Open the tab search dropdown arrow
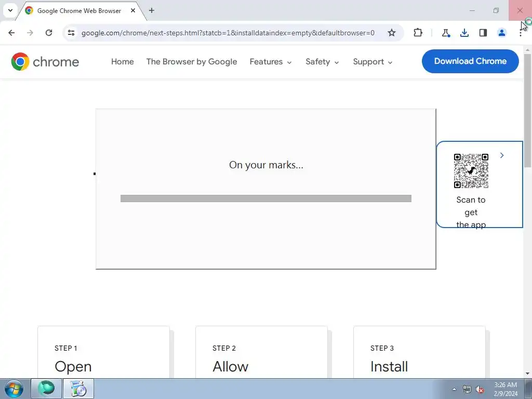Image resolution: width=532 pixels, height=399 pixels. pyautogui.click(x=10, y=10)
